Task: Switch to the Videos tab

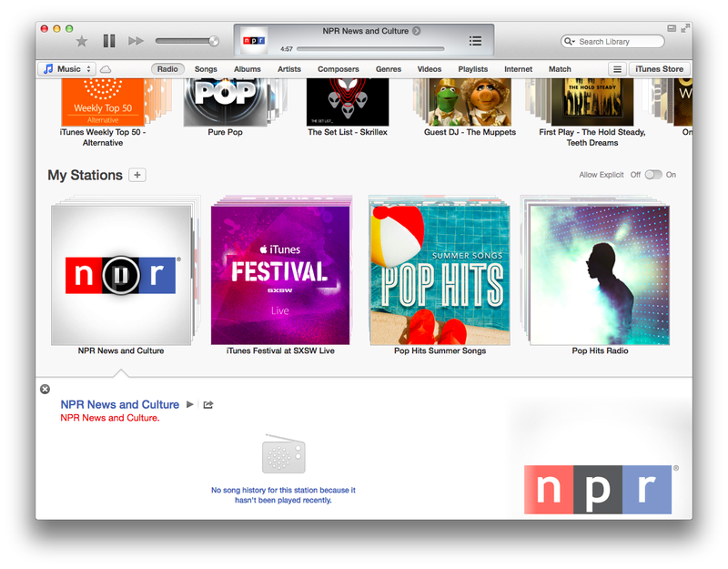Action: tap(429, 69)
